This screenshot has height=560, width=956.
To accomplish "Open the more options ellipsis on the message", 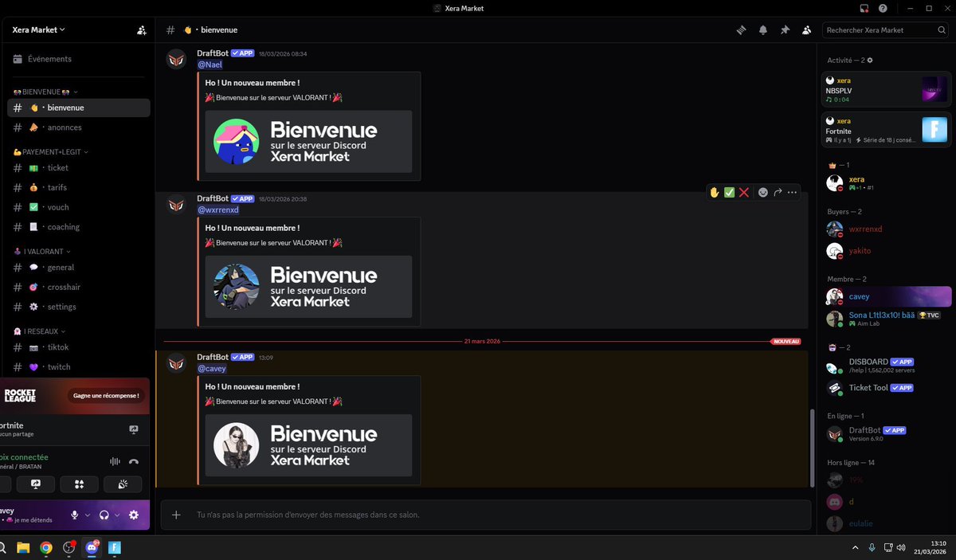I will [x=792, y=192].
